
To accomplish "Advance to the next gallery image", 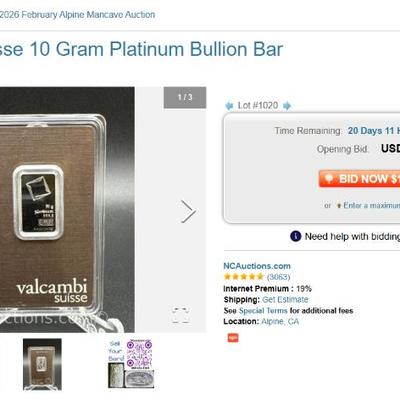I will pos(188,211).
